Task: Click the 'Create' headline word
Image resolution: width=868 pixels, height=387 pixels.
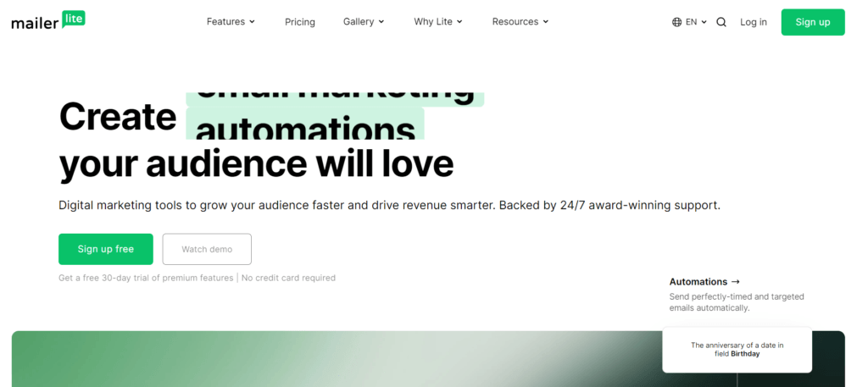Action: click(x=117, y=117)
